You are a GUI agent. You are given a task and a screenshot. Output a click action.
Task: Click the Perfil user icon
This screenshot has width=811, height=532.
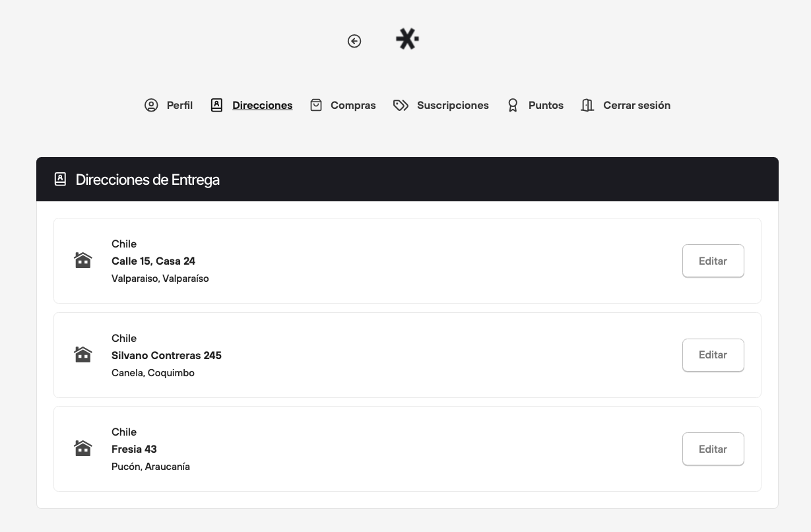pos(151,105)
